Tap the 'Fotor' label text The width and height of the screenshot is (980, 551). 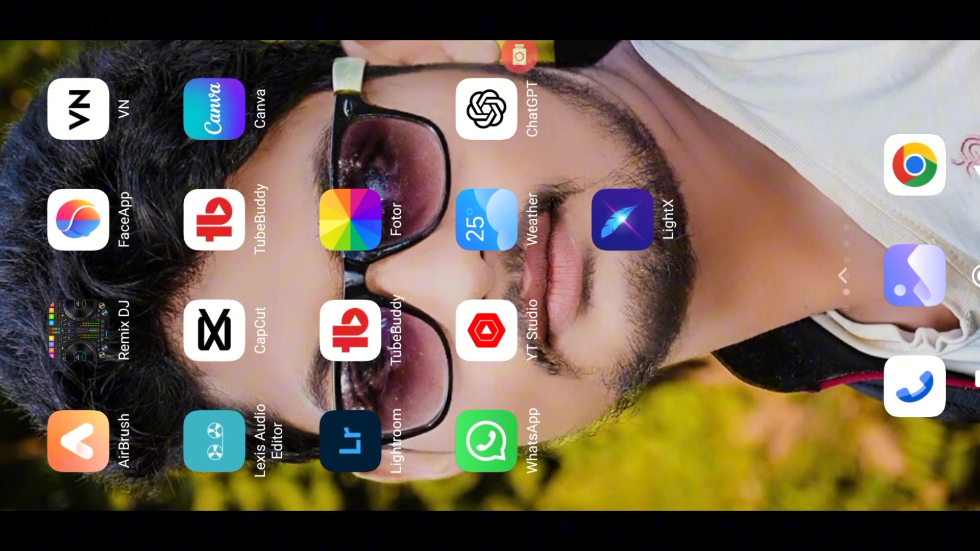[396, 220]
